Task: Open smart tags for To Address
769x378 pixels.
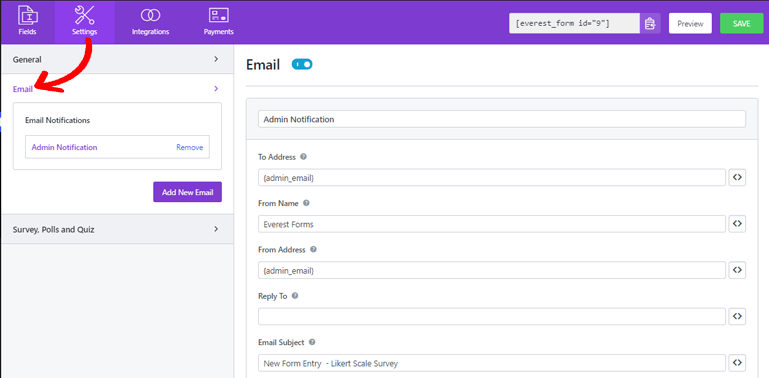Action: (x=737, y=177)
